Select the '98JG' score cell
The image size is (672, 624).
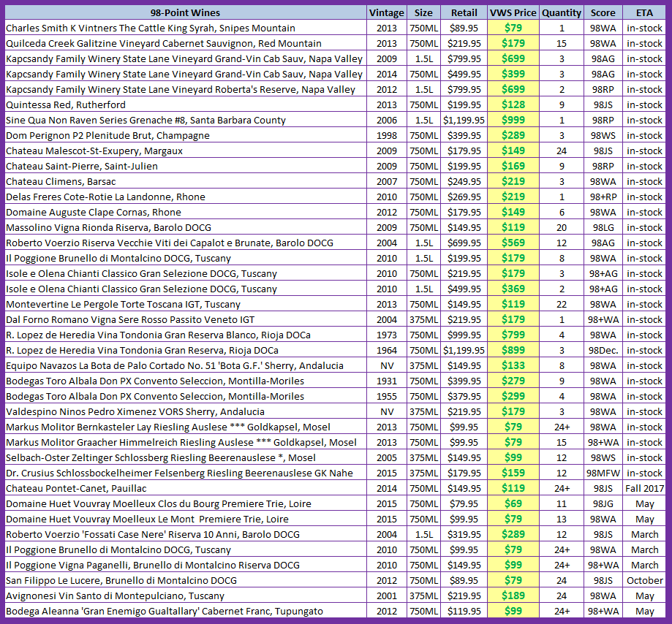(x=603, y=504)
